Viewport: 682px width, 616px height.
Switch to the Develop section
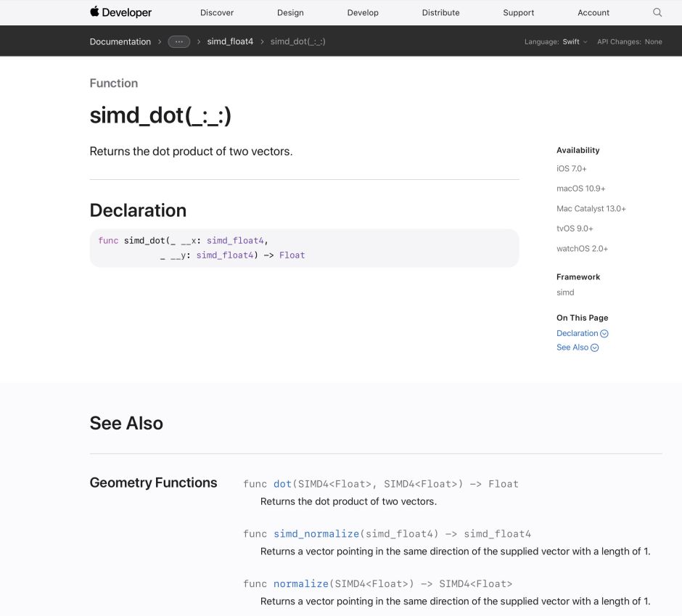click(363, 12)
